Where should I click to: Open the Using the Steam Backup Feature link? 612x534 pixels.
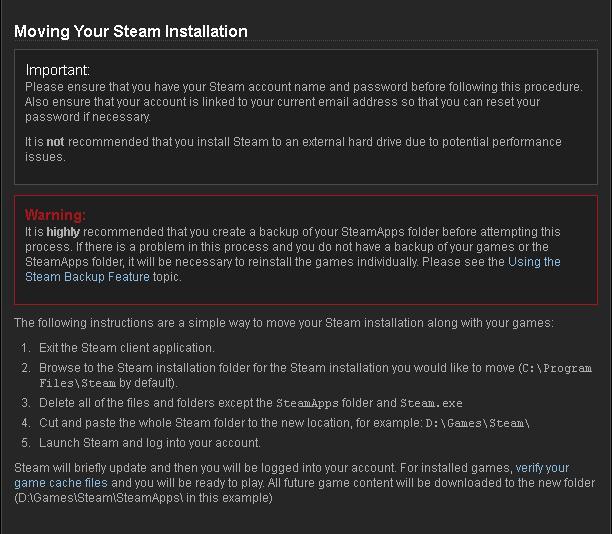pyautogui.click(x=534, y=262)
